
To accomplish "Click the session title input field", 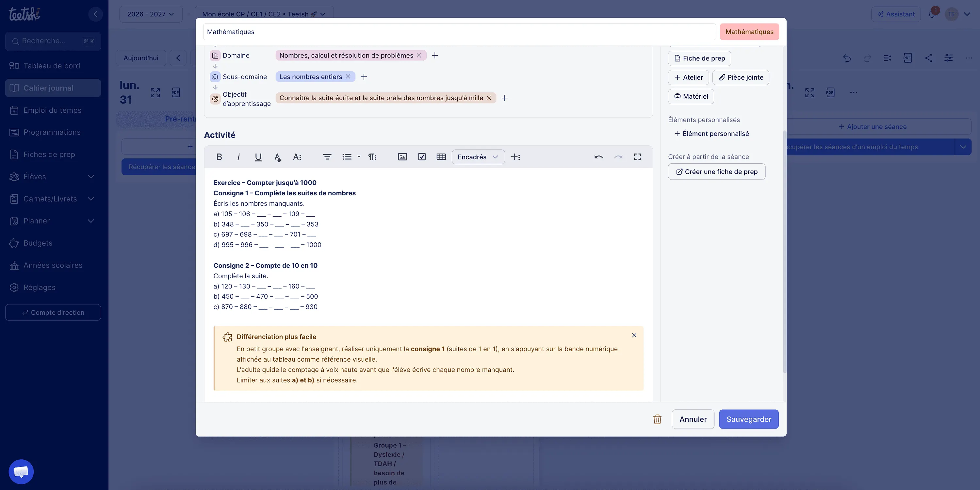I will 460,32.
